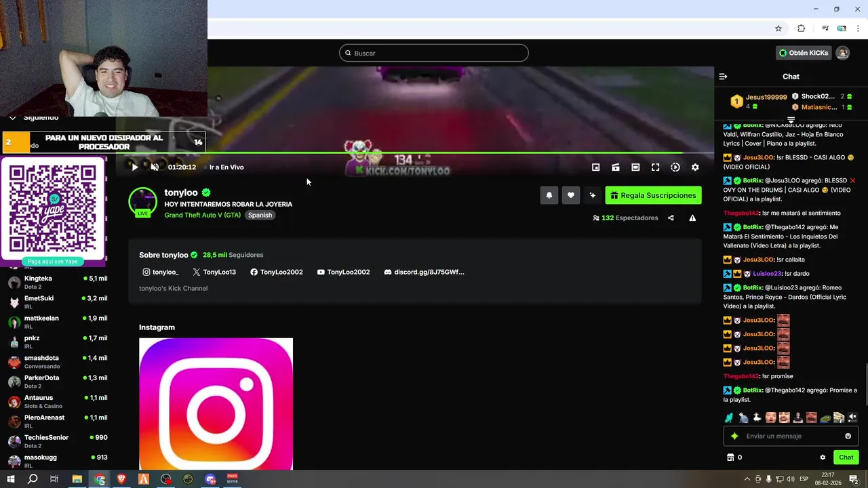Open the emoji picker in chat input
The height and width of the screenshot is (488, 868).
[848, 436]
